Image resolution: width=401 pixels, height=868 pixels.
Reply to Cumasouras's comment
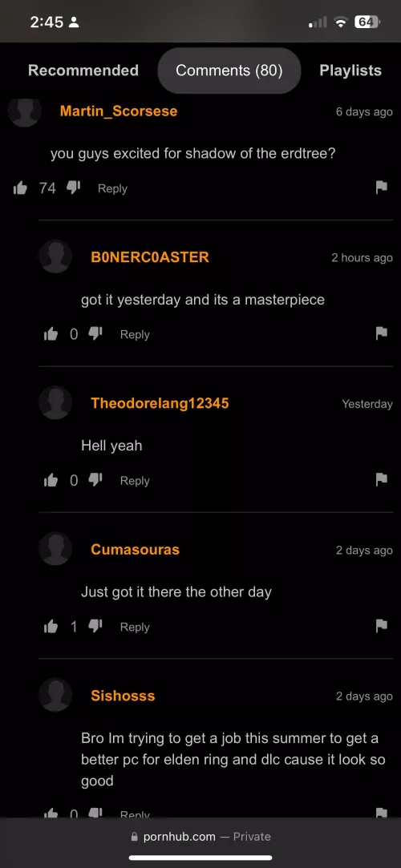[x=135, y=627]
